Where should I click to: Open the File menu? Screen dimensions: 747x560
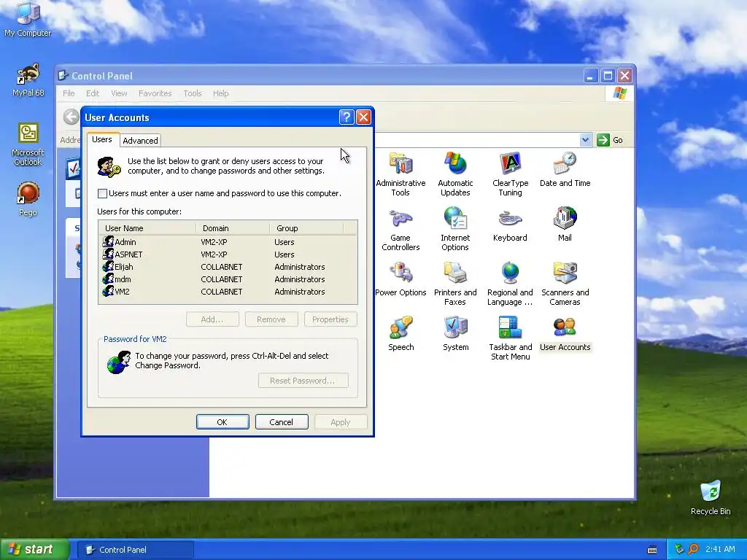point(69,93)
